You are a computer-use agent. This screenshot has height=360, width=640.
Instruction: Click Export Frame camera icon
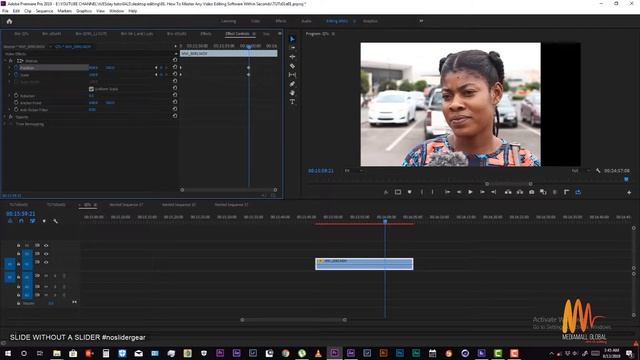[x=531, y=192]
